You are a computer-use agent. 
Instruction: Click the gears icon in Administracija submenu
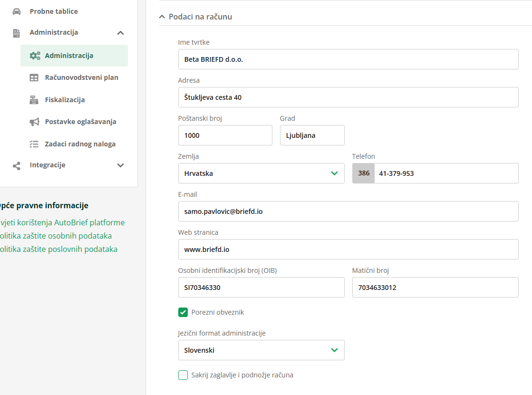point(35,56)
